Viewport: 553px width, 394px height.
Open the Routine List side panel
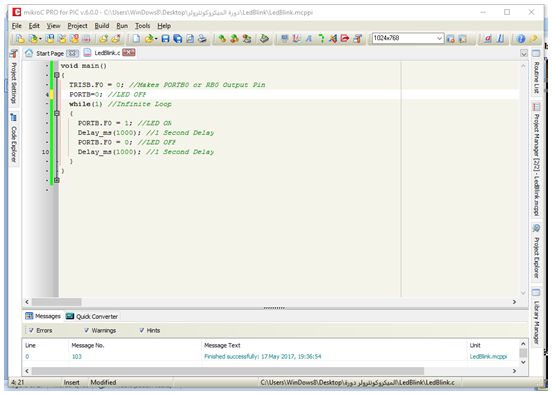tap(536, 72)
